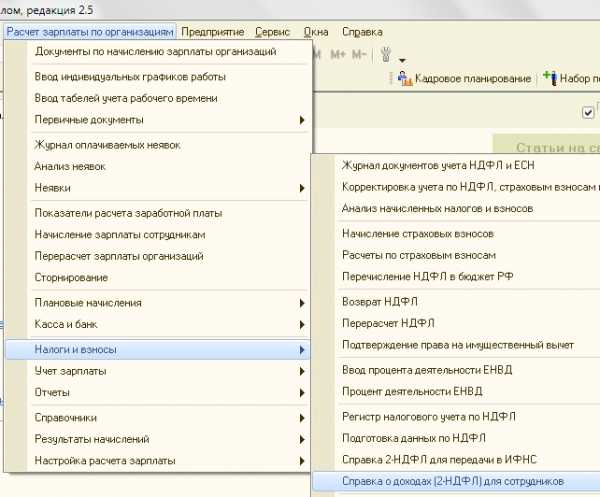This screenshot has height=497, width=600.
Task: Toggle the checkbox at top right
Action: point(588,112)
